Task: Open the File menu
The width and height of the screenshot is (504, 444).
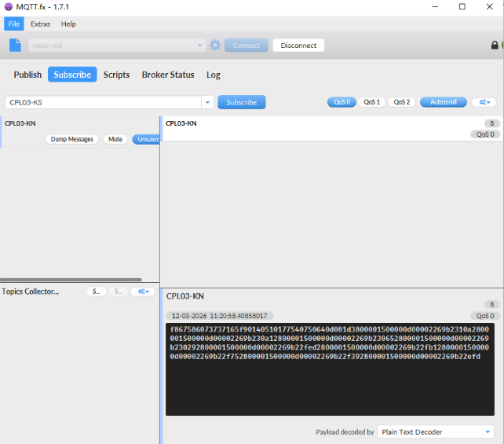Action: tap(14, 24)
